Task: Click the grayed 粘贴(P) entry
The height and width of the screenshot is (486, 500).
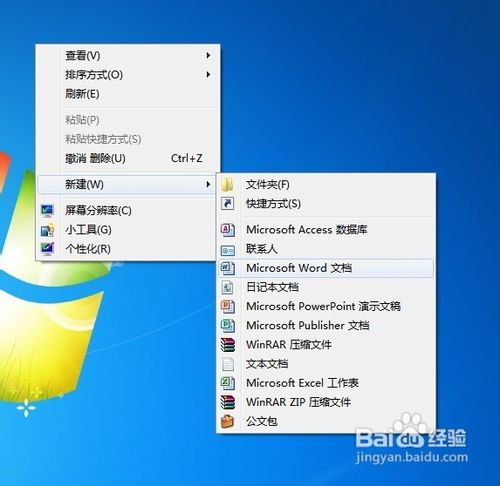Action: [x=128, y=120]
